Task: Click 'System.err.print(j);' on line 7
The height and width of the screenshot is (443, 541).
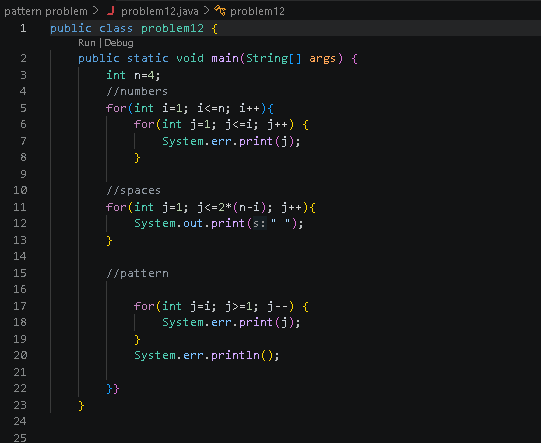Action: click(x=231, y=141)
